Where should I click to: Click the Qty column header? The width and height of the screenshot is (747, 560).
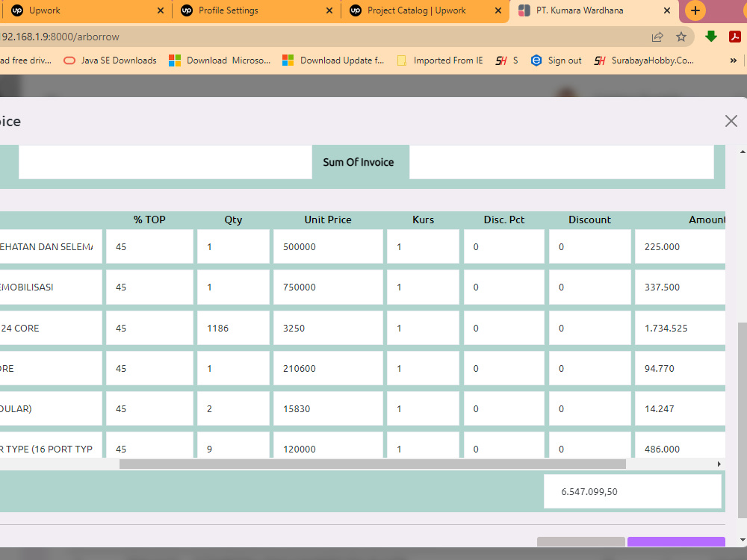[x=233, y=220]
